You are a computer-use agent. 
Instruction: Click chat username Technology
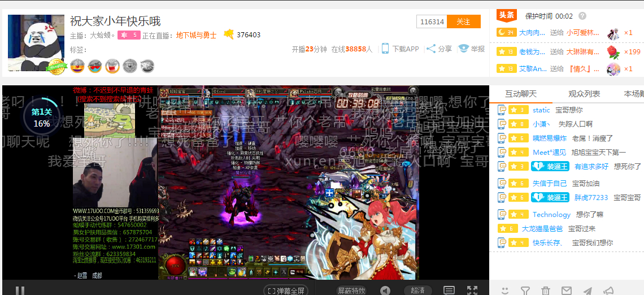[551, 215]
